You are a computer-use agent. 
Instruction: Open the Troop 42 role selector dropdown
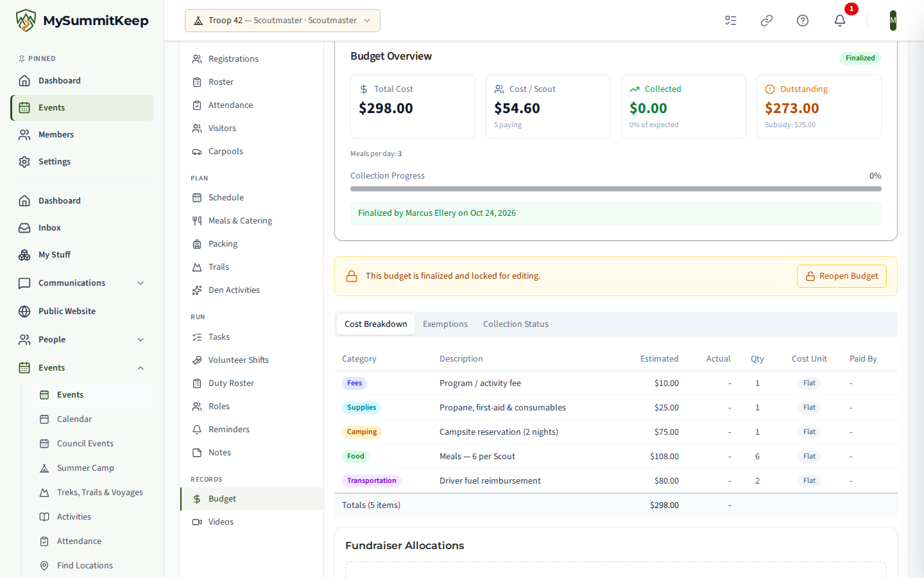click(282, 21)
